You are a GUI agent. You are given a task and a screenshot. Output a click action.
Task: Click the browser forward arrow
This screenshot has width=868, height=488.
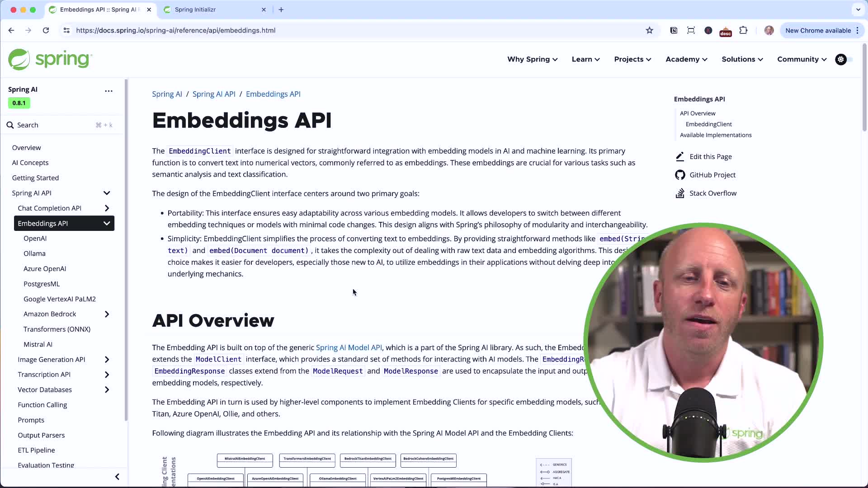click(28, 30)
